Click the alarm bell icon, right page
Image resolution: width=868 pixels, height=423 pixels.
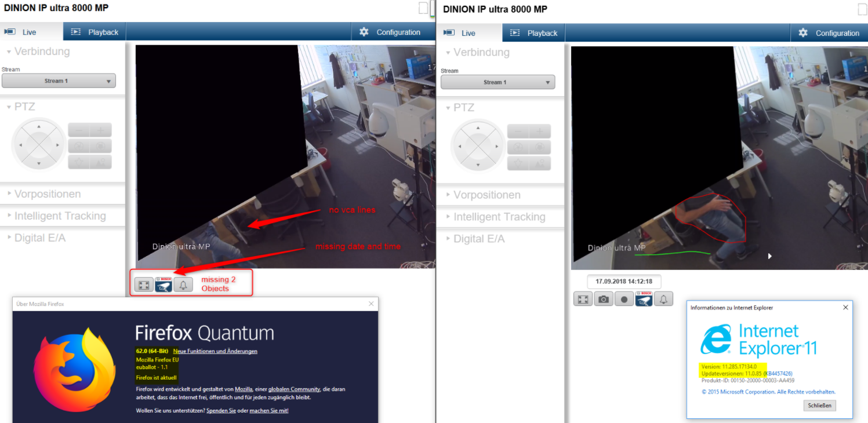click(x=663, y=299)
